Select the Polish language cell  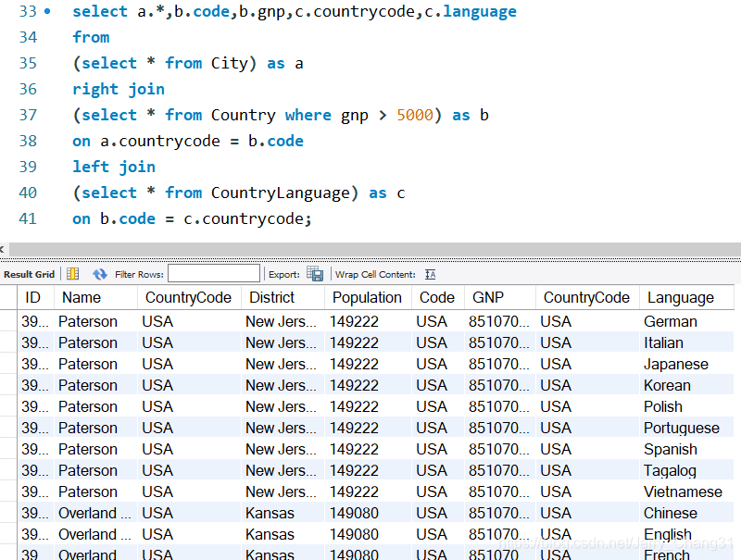pos(686,406)
